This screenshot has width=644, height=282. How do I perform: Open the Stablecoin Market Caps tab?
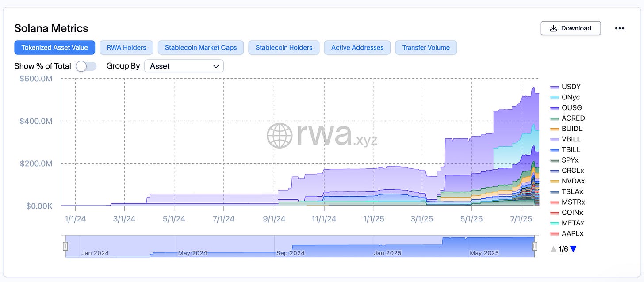[x=201, y=47]
